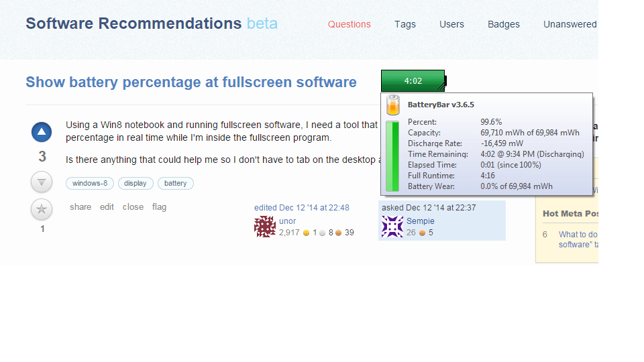Click the Battery Wear value 0.0%
This screenshot has width=644, height=362.
pyautogui.click(x=517, y=186)
